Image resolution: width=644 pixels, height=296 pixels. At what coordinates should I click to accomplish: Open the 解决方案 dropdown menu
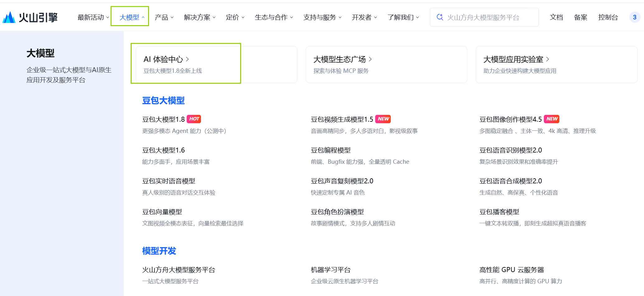point(199,17)
